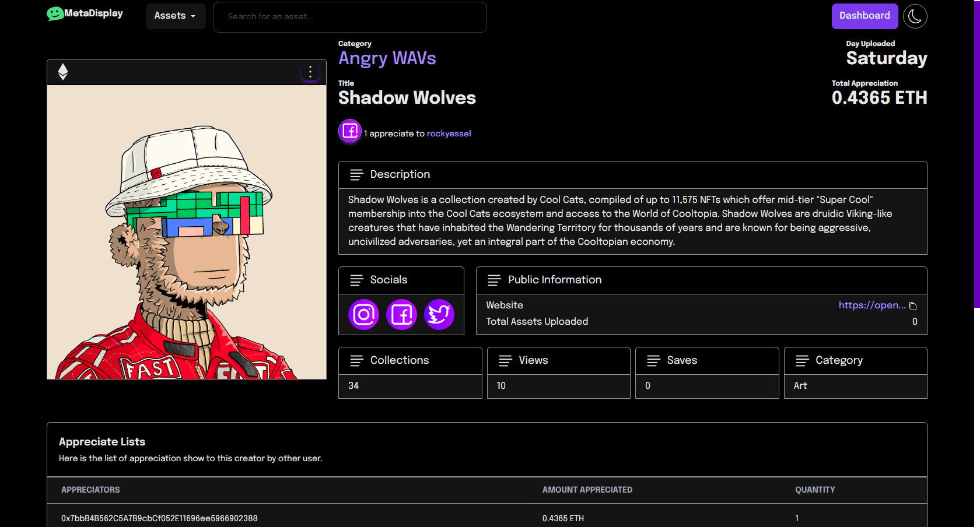This screenshot has width=980, height=527.
Task: Visit the rockyessel profile link
Action: [x=449, y=133]
